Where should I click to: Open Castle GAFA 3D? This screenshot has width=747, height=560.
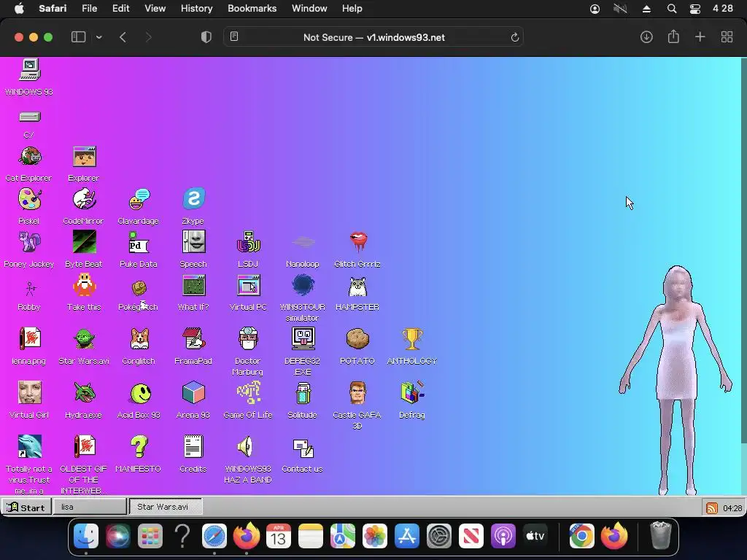point(358,393)
